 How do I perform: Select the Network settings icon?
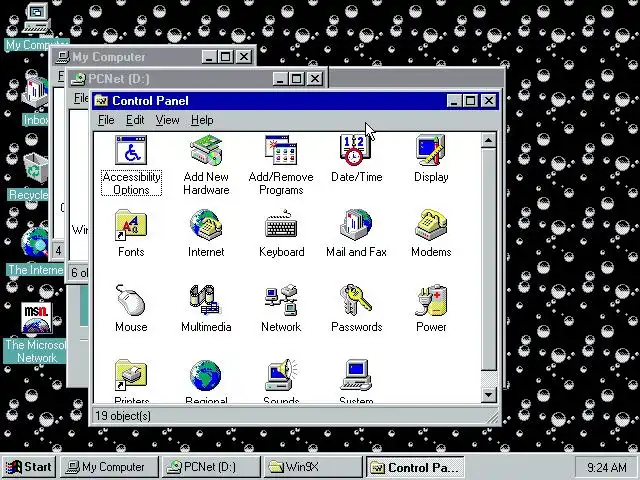[x=281, y=300]
